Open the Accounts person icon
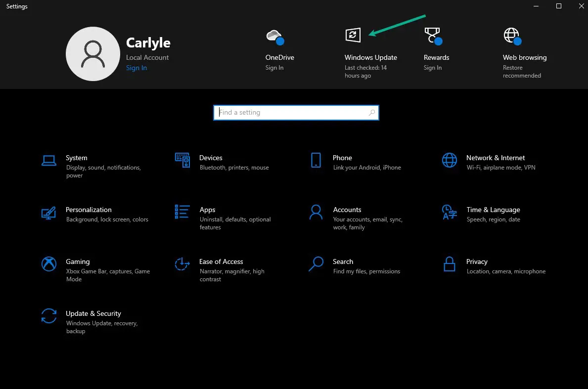588x389 pixels. pos(316,212)
